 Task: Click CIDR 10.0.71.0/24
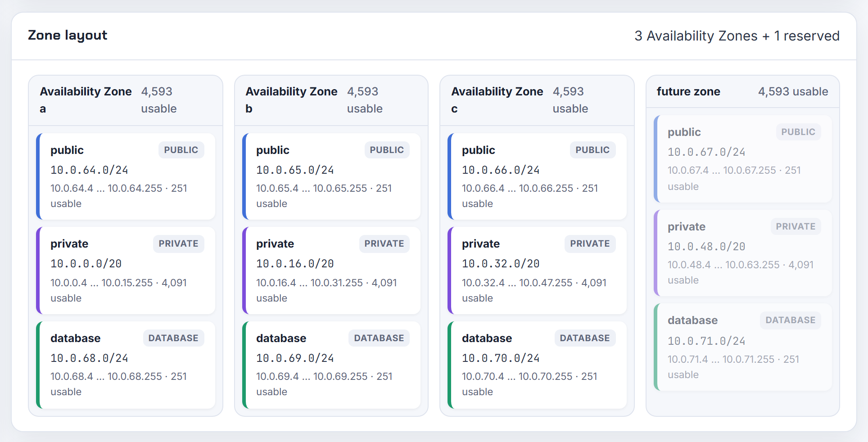[x=706, y=341]
